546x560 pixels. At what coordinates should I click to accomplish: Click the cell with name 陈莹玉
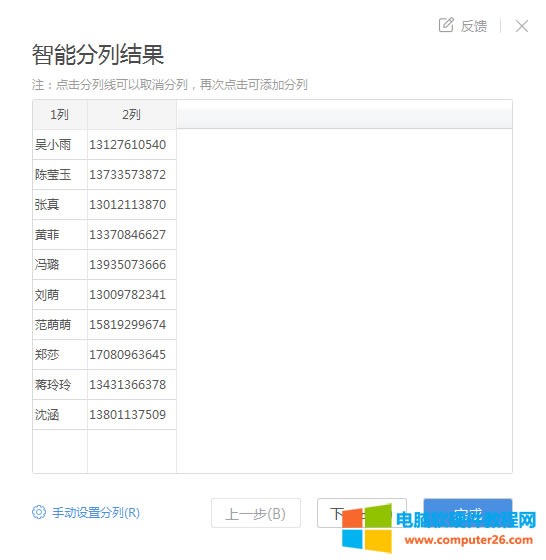coord(60,175)
